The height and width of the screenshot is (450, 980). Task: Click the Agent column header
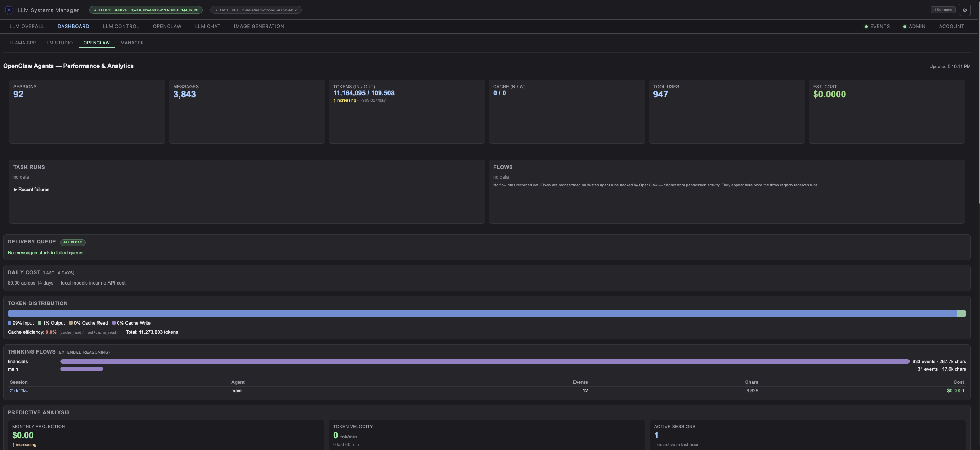(x=238, y=382)
